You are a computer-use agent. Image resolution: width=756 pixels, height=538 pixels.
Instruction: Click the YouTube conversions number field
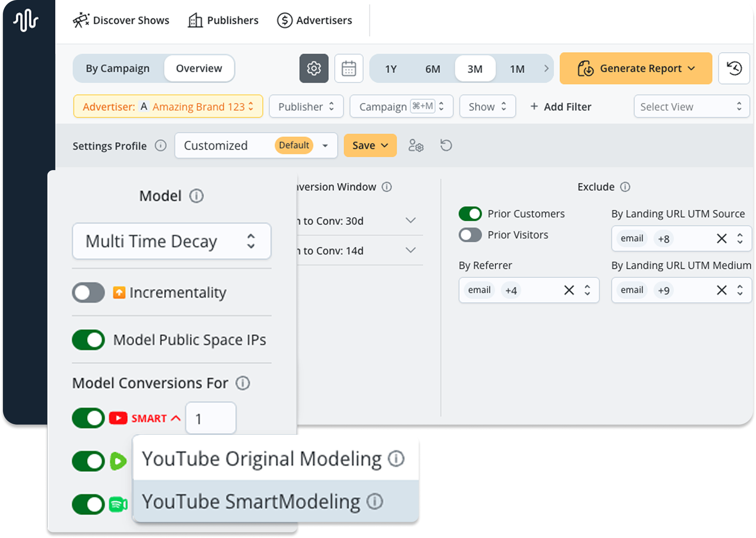tap(211, 418)
